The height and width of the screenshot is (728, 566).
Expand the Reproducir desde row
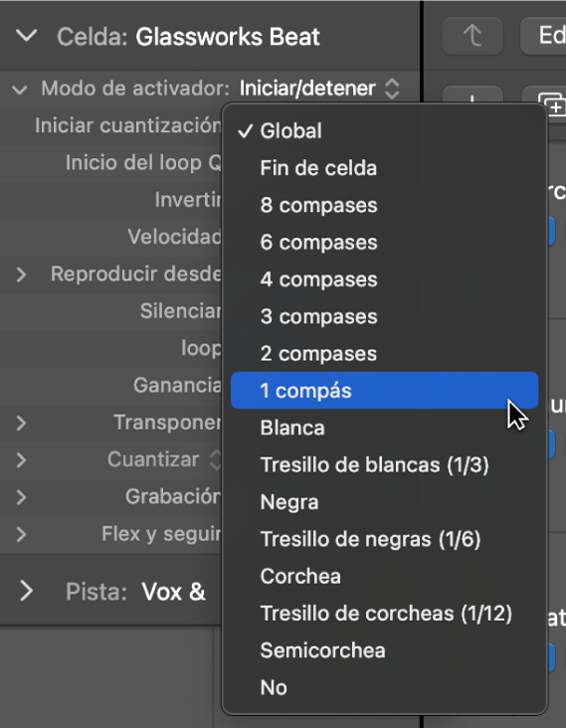21,274
